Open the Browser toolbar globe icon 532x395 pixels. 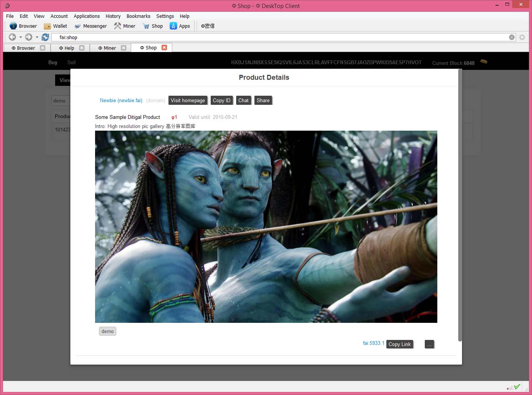(13, 26)
